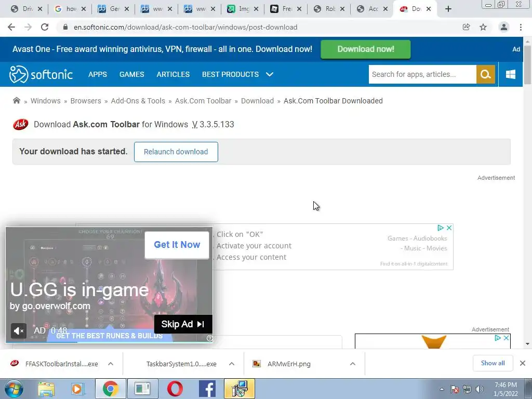Click the orange search magnifier button
532x399 pixels.
click(x=486, y=74)
